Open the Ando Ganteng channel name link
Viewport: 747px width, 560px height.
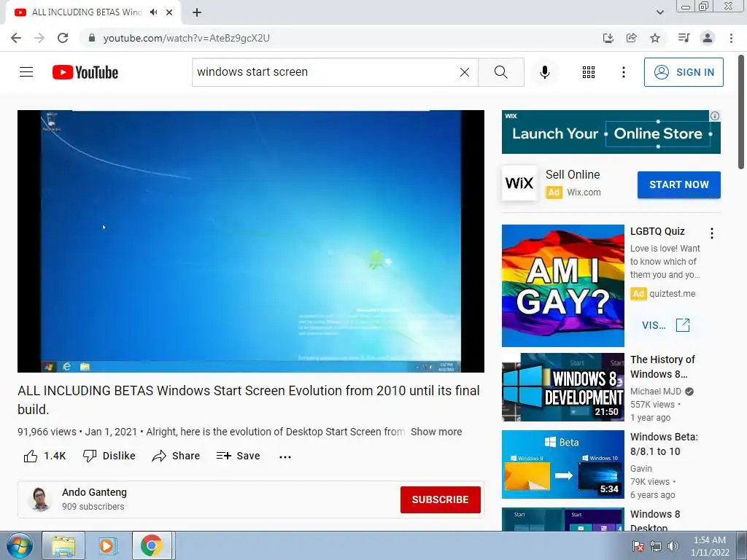[94, 492]
